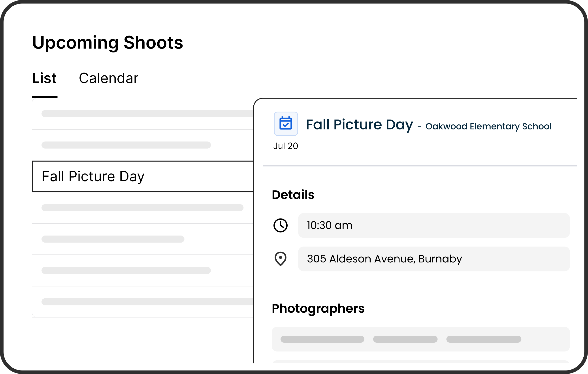Click the location pin icon
Viewport: 588px width, 374px height.
[x=280, y=259]
